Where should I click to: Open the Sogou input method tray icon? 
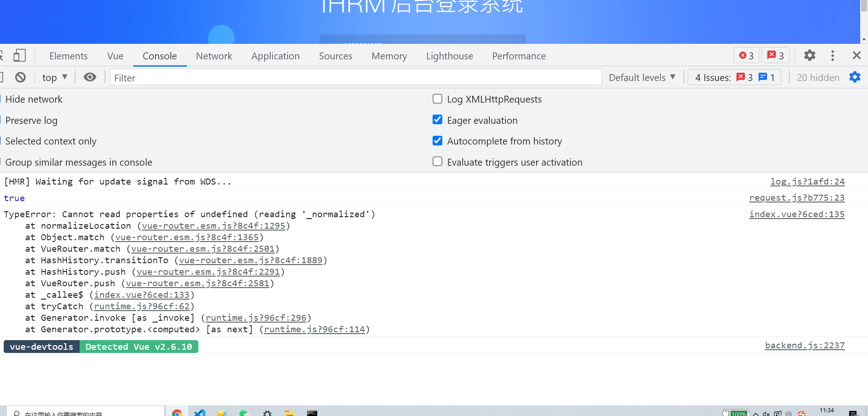click(x=802, y=414)
